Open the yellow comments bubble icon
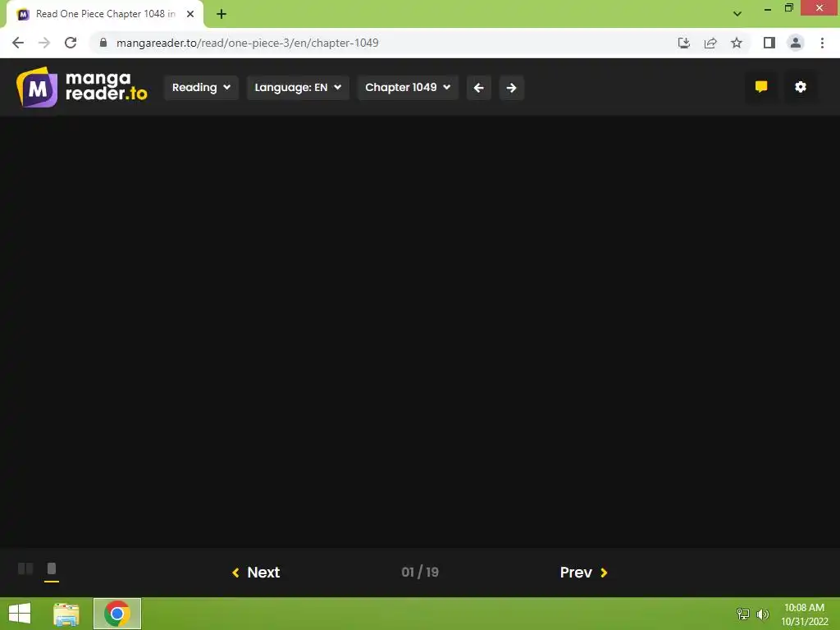 (761, 87)
